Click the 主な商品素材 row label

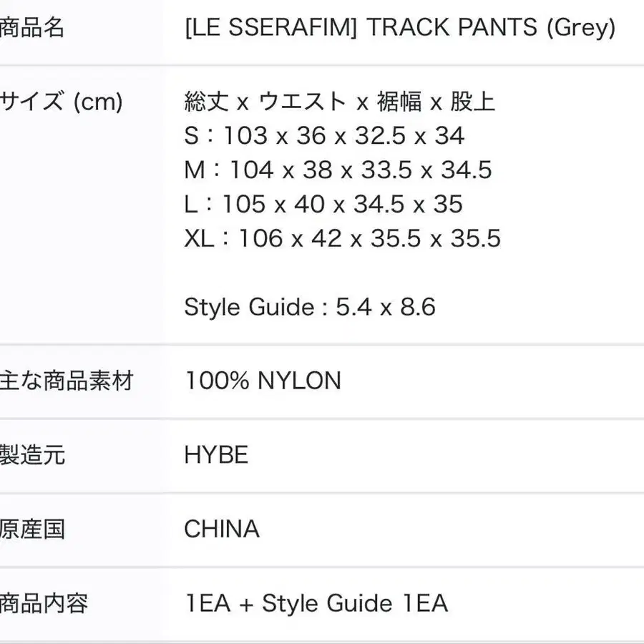point(67,381)
